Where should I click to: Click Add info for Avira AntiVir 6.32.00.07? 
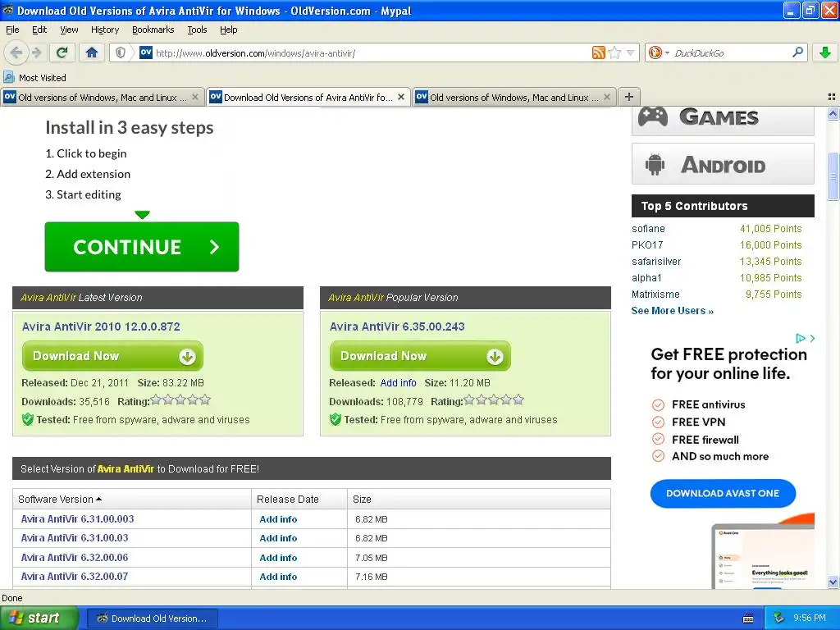(x=278, y=577)
